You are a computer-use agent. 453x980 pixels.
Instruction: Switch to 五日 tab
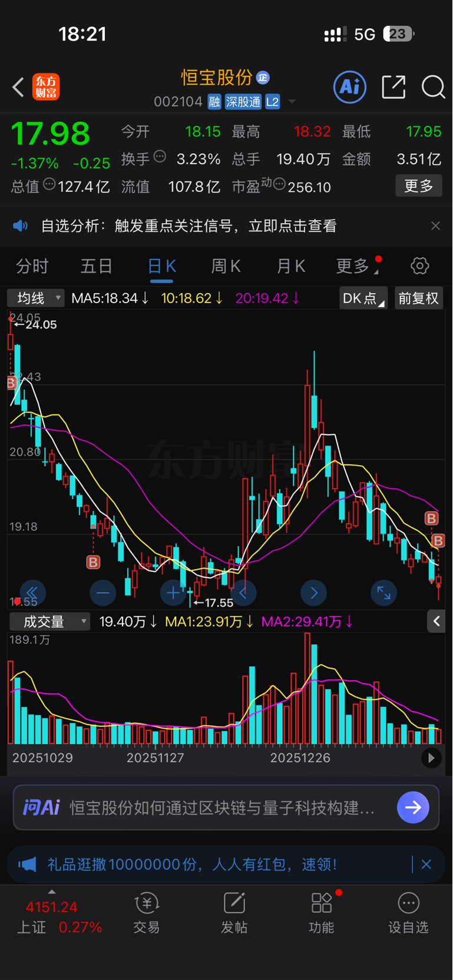click(x=97, y=267)
